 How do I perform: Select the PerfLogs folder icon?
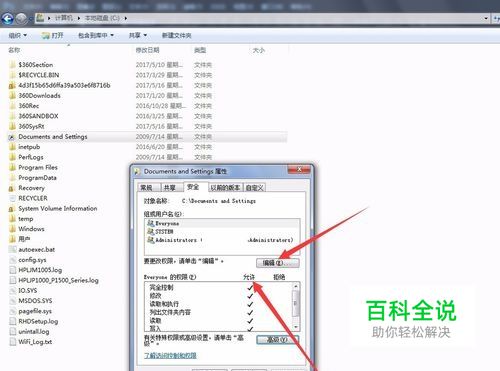tap(12, 157)
